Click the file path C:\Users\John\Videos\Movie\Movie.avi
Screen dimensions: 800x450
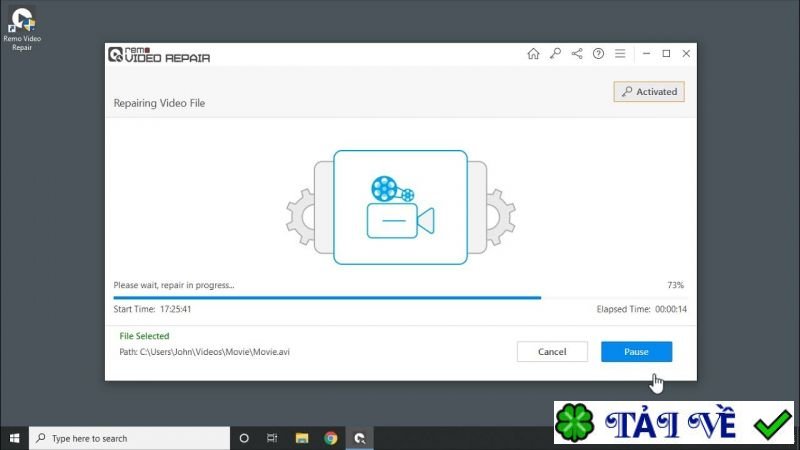[x=215, y=352]
